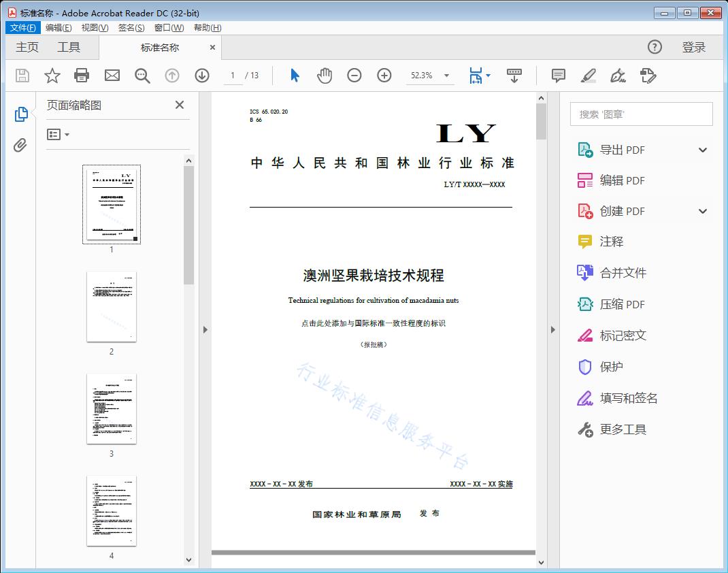Collapse the right tools pane arrow
Screen dimensions: 728x573
[x=553, y=329]
